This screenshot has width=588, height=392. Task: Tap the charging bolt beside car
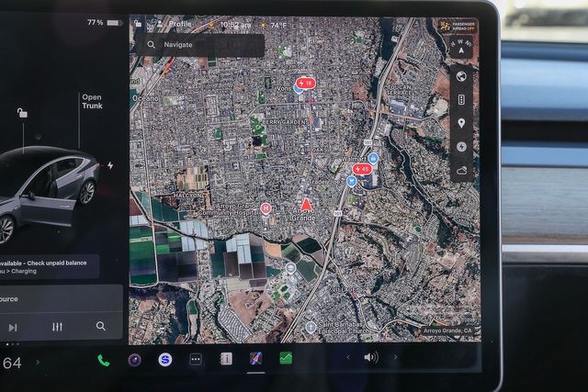coord(110,165)
